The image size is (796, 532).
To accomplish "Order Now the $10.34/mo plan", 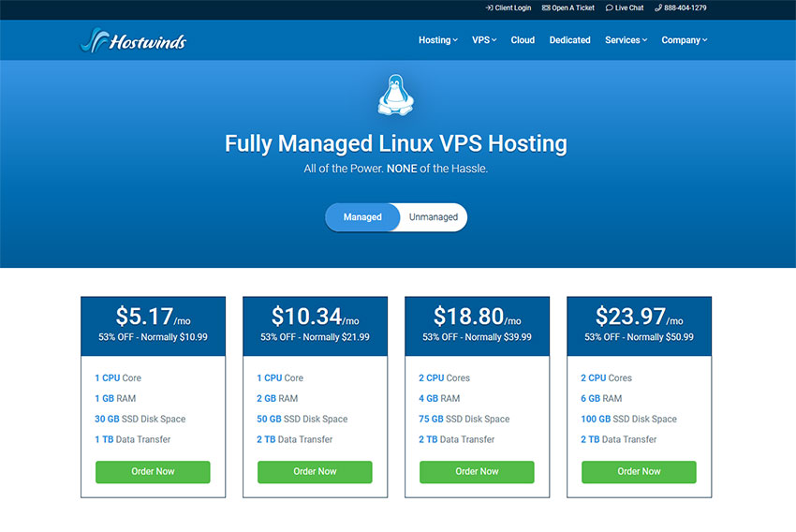I will (315, 472).
